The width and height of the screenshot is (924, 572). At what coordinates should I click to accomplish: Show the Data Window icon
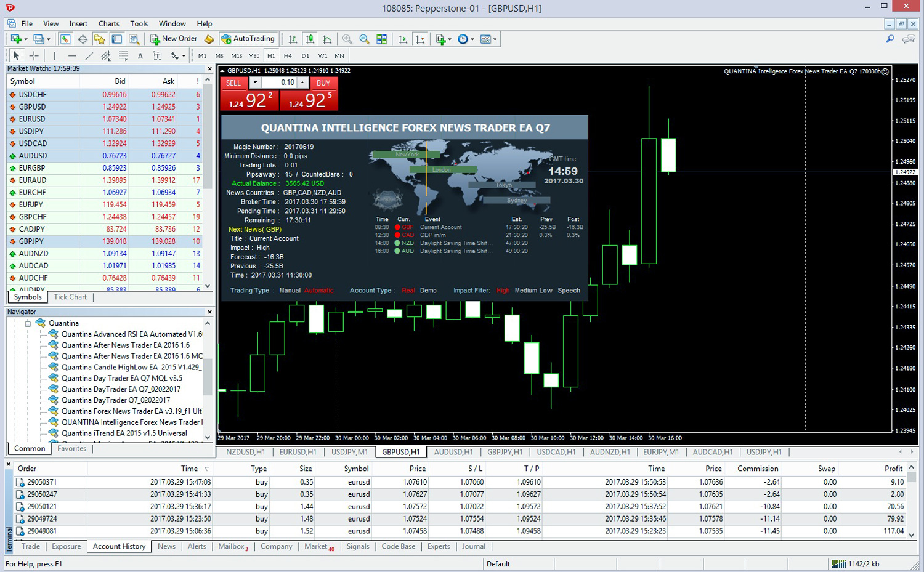[83, 39]
